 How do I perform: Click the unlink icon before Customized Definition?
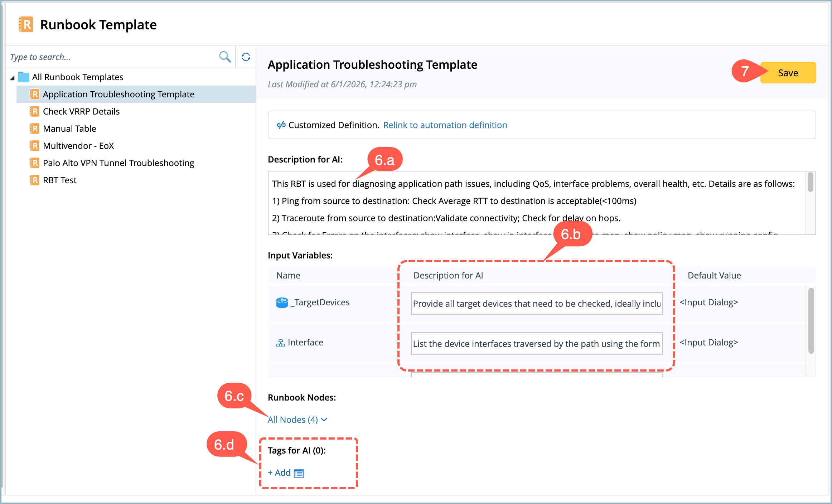click(x=281, y=125)
